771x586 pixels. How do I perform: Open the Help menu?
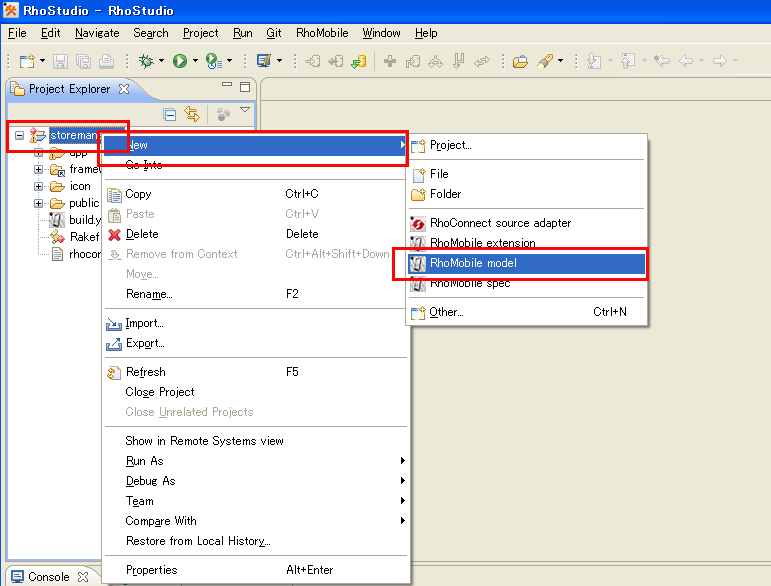point(426,33)
